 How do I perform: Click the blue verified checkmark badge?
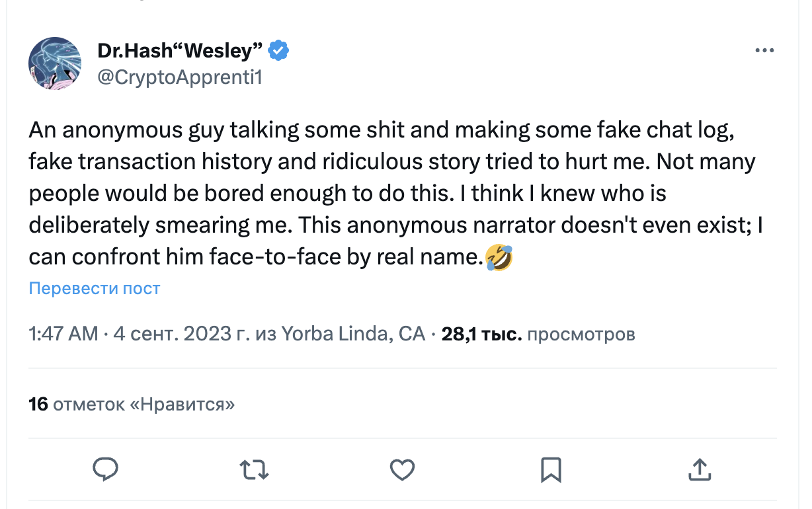[x=278, y=50]
